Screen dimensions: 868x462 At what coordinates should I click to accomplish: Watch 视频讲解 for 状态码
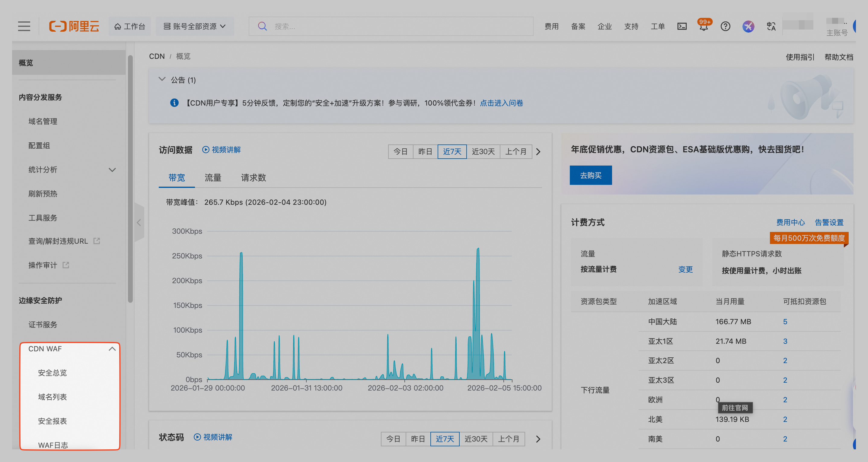[x=213, y=437]
